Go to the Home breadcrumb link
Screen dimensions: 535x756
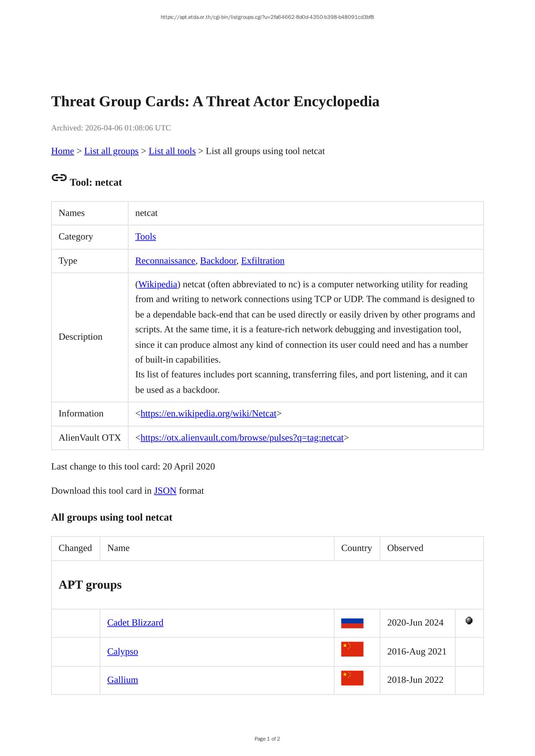click(x=62, y=151)
